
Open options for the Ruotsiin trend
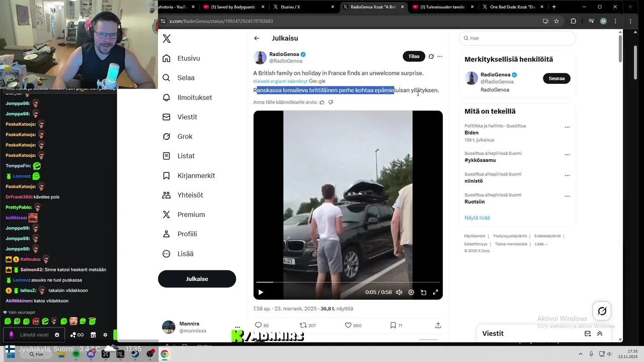tap(567, 196)
